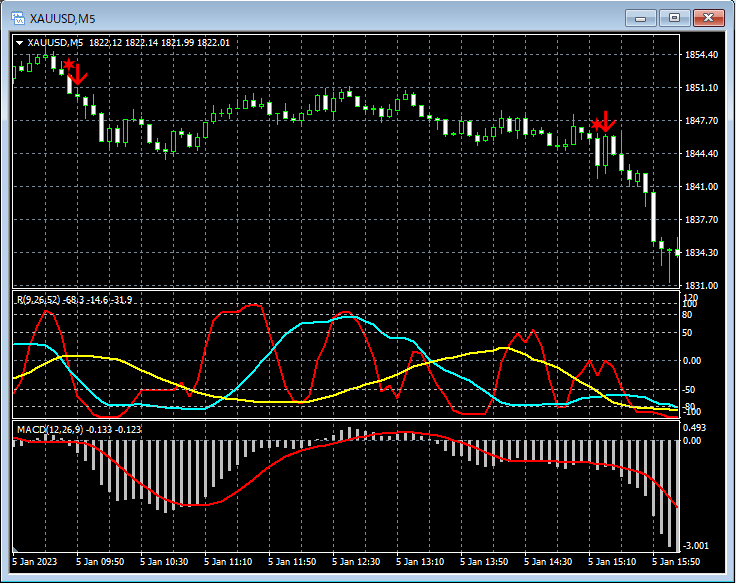
Task: Maximize the XAUUSD,M5 chart window
Action: pyautogui.click(x=675, y=17)
